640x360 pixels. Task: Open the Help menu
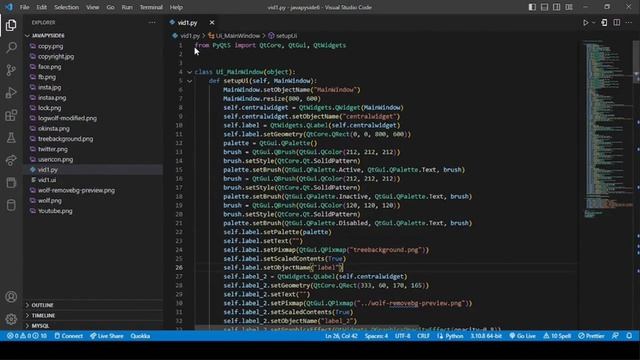click(x=176, y=7)
